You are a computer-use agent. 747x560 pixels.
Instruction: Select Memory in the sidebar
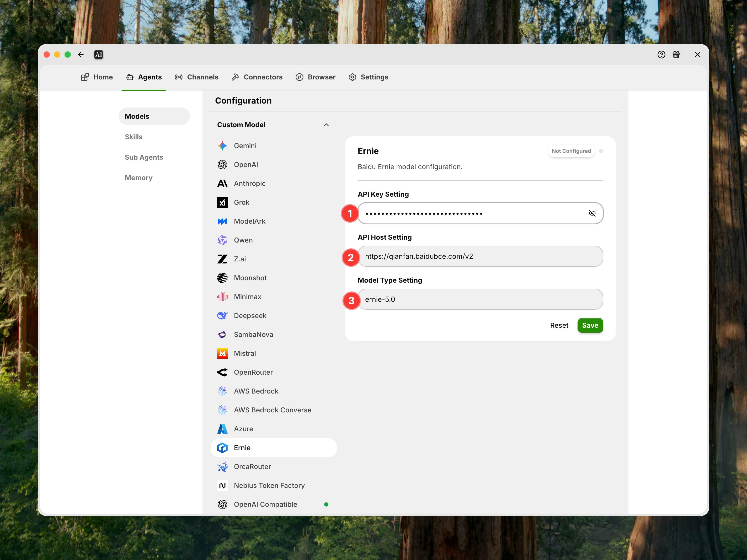click(x=154, y=178)
